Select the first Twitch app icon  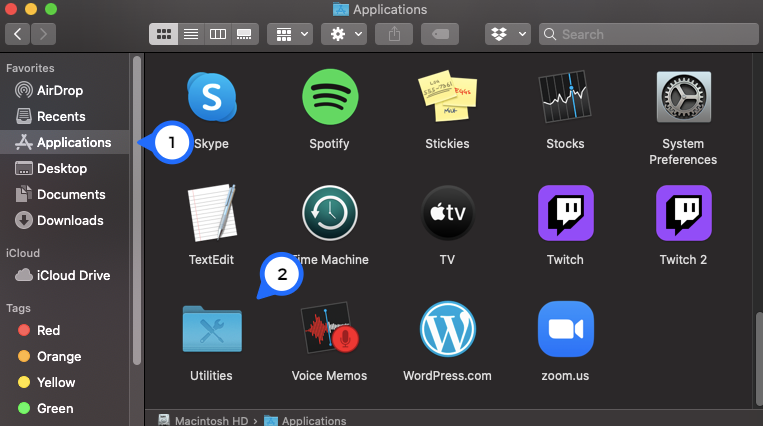(565, 213)
